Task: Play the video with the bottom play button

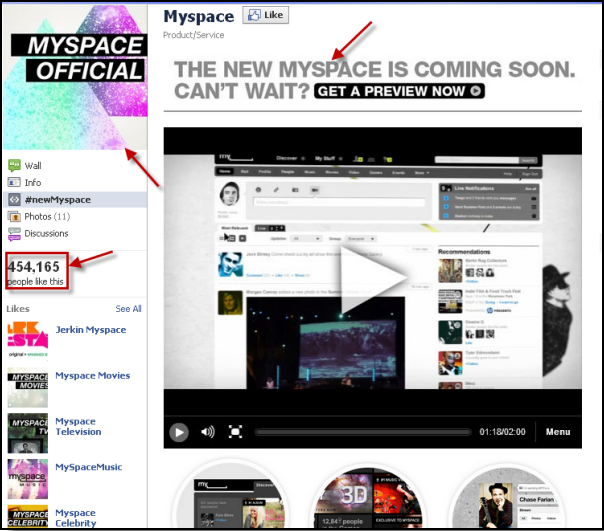Action: point(179,432)
